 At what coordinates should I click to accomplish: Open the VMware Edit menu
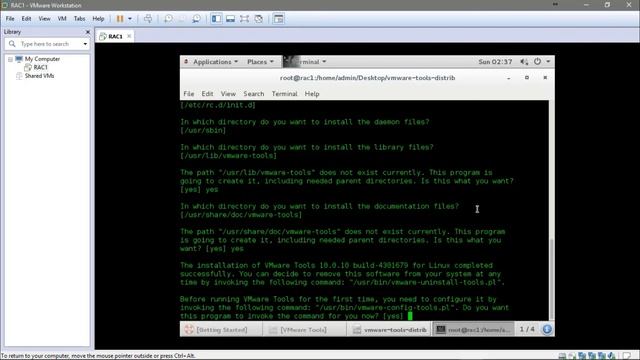click(x=26, y=19)
